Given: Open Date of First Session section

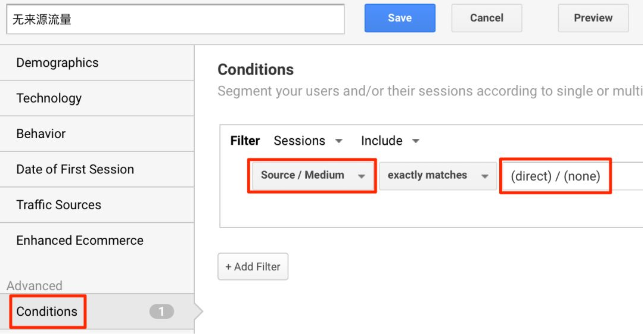Looking at the screenshot, I should [x=75, y=169].
